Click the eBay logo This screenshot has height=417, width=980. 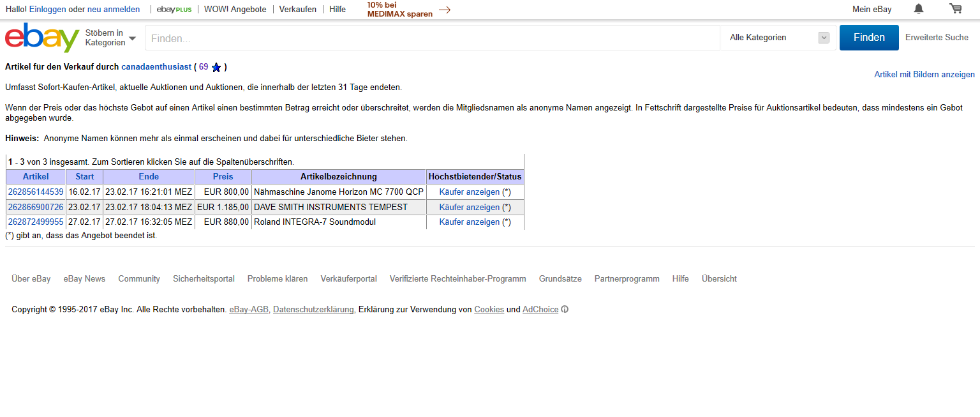pos(42,38)
